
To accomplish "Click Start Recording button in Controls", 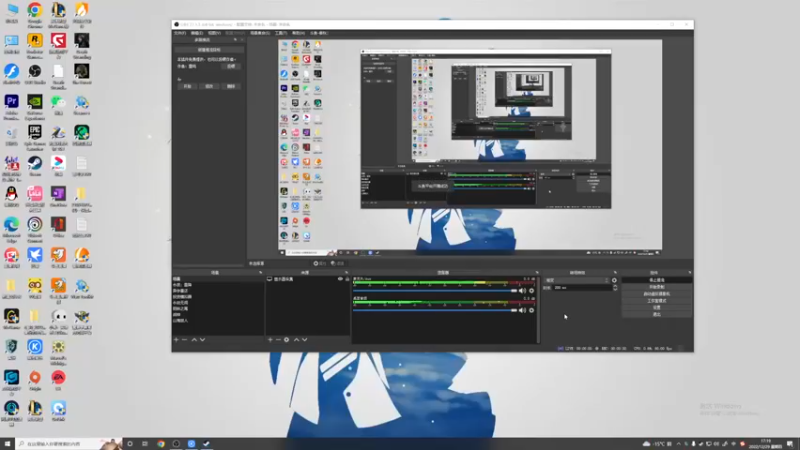I will pyautogui.click(x=657, y=287).
